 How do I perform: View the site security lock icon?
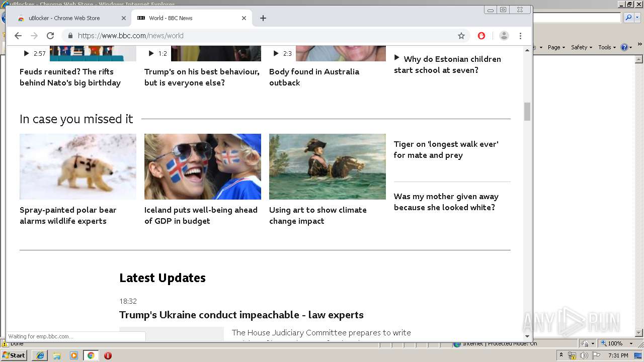click(x=70, y=36)
